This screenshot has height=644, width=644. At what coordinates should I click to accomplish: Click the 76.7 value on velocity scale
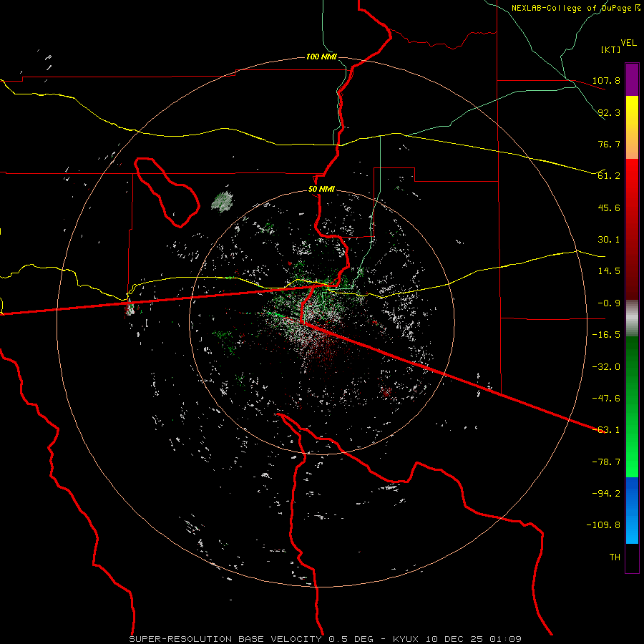(x=609, y=144)
